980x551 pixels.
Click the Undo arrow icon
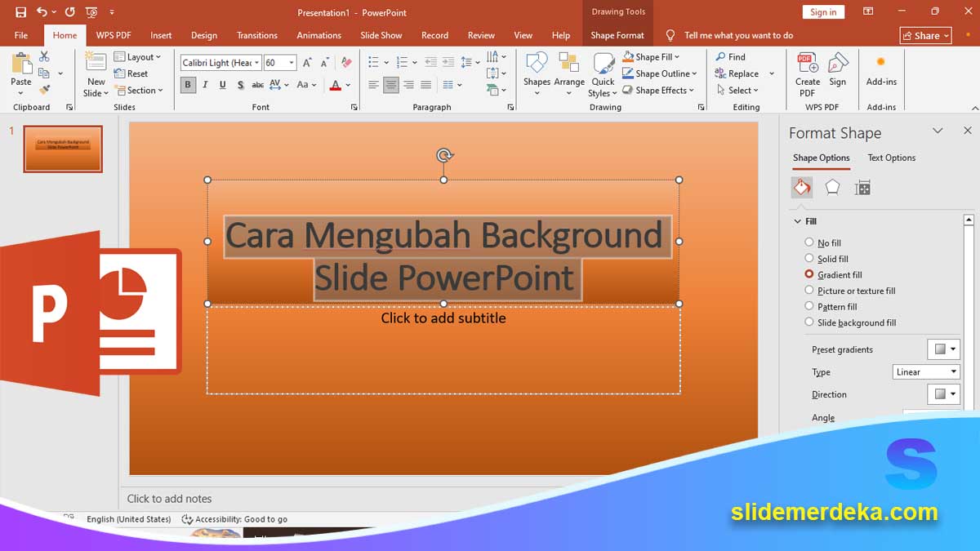(x=42, y=12)
